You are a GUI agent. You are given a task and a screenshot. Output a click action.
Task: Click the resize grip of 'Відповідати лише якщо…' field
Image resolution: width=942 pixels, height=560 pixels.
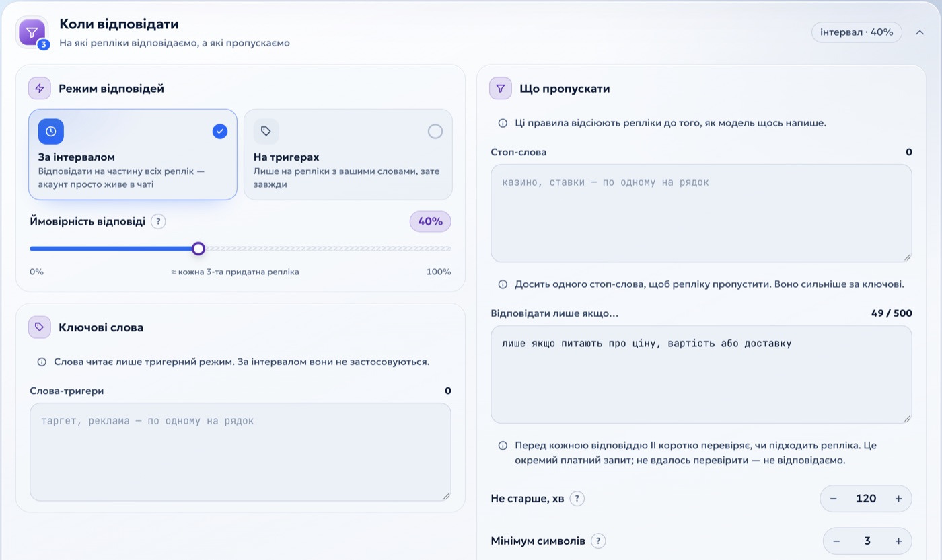[x=907, y=418]
